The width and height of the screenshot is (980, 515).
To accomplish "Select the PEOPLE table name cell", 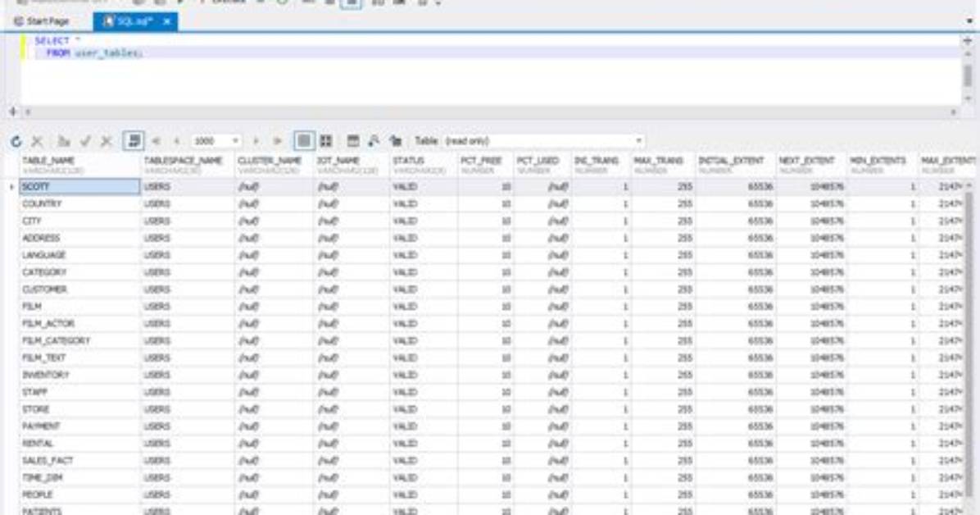I will pyautogui.click(x=79, y=494).
